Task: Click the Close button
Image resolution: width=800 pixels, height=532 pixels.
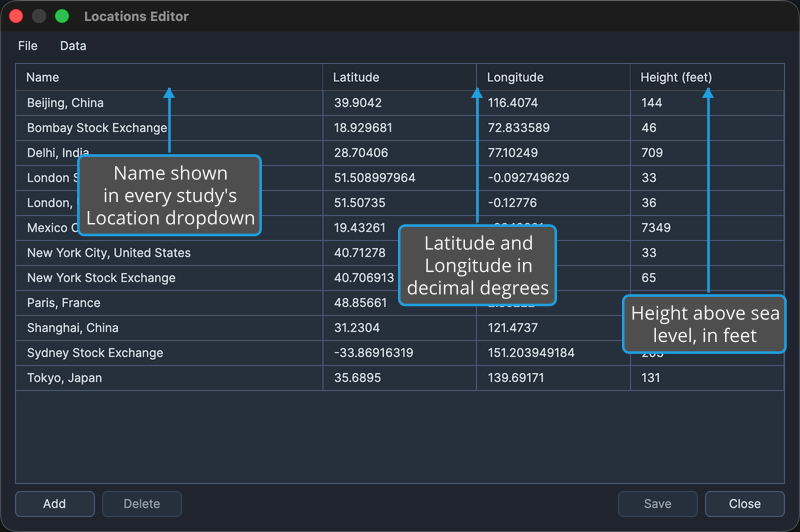Action: click(x=745, y=504)
